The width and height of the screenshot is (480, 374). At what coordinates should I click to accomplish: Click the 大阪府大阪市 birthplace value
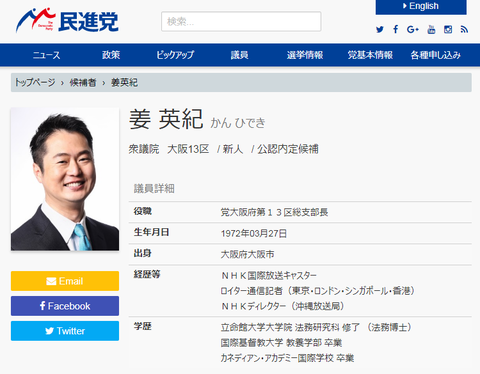coord(247,255)
